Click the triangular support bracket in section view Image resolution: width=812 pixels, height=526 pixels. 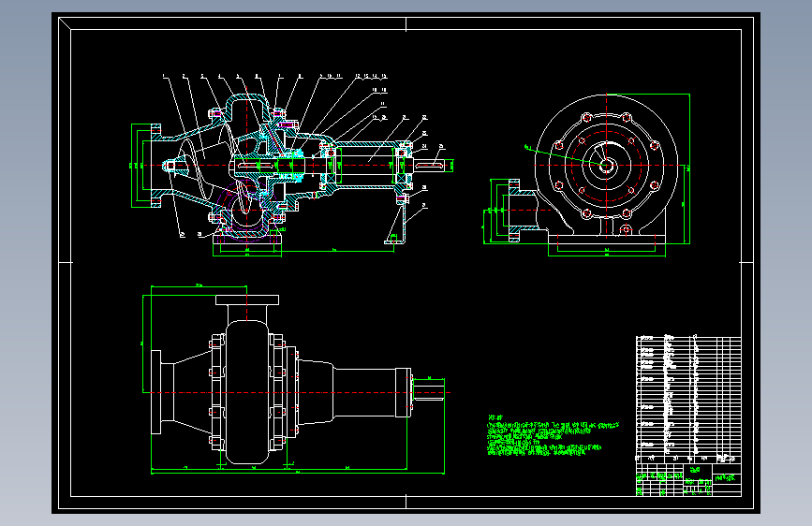pos(395,225)
